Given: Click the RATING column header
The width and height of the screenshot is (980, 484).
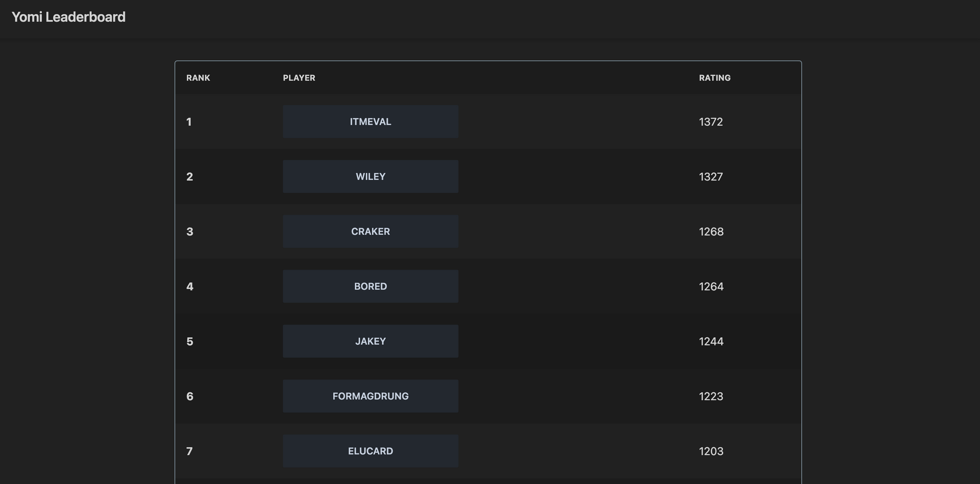Looking at the screenshot, I should [x=714, y=78].
